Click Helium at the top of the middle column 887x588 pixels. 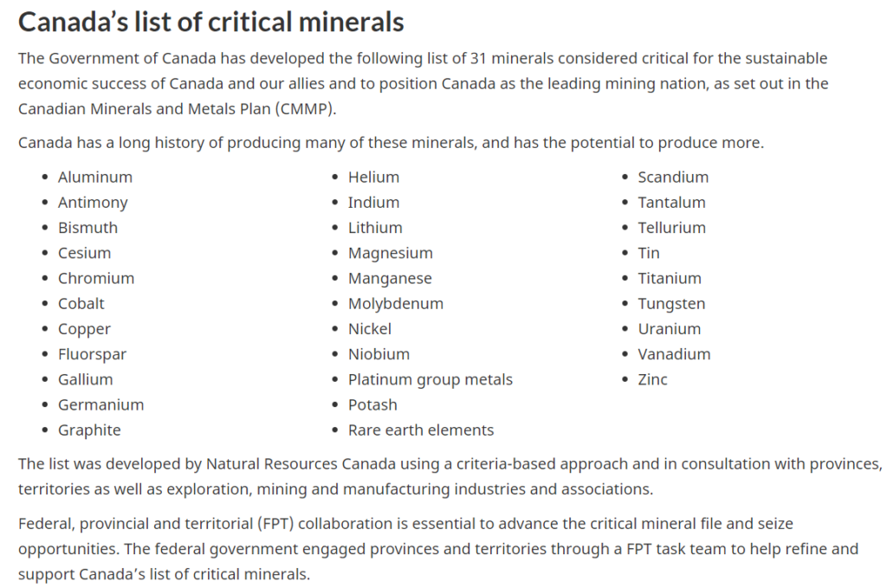(373, 177)
